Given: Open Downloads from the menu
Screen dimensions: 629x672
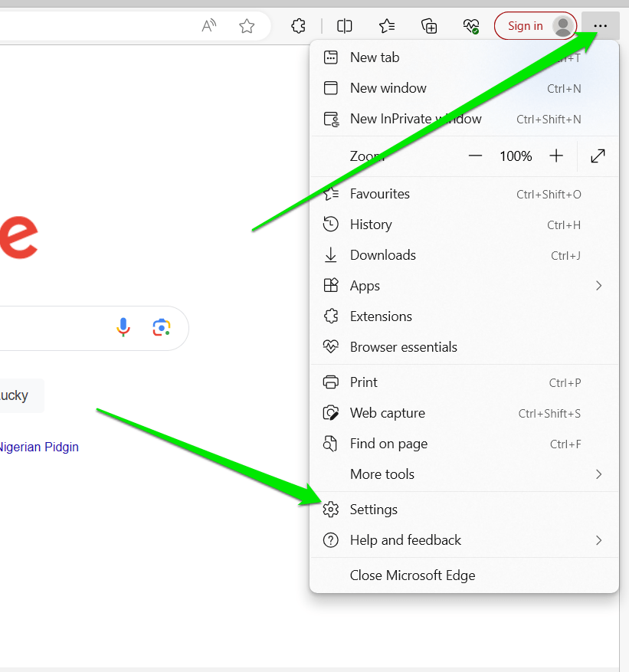Looking at the screenshot, I should click(464, 255).
